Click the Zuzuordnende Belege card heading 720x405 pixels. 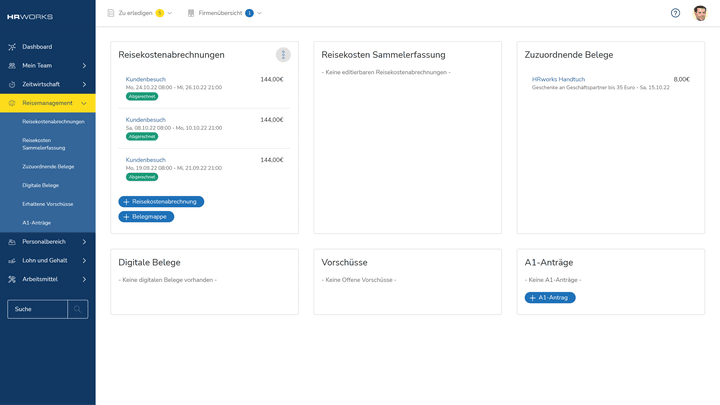point(569,55)
